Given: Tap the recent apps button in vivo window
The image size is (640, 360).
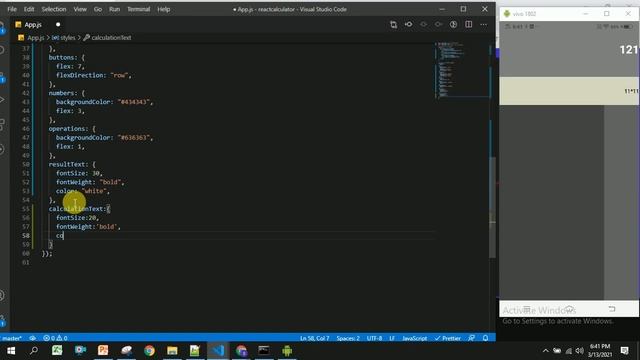Looking at the screenshot, I should coord(527,309).
